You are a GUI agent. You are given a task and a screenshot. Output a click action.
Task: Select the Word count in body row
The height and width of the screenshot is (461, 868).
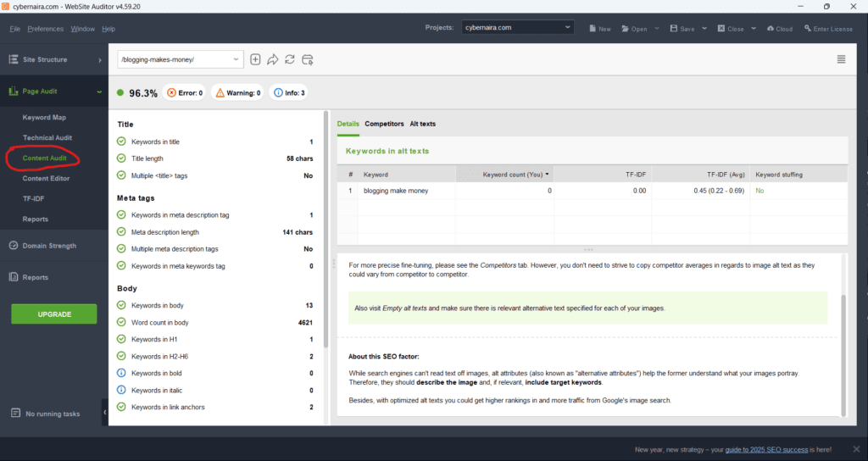(214, 322)
